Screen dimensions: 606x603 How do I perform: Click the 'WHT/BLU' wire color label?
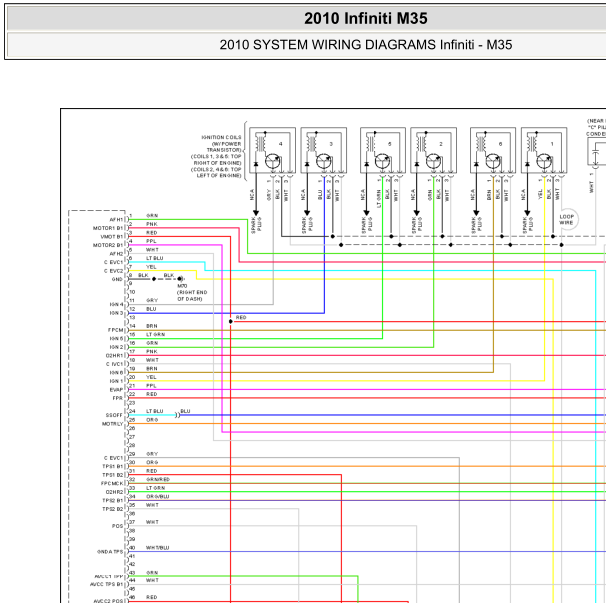point(158,547)
